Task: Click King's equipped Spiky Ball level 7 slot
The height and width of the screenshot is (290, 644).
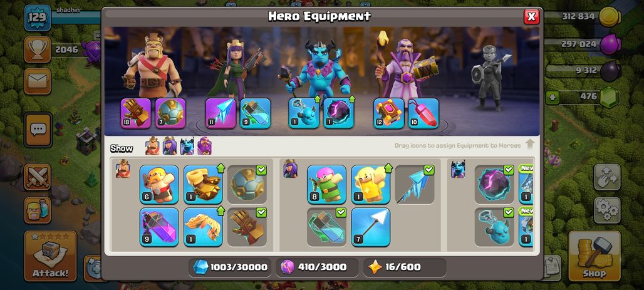Action: [x=170, y=113]
